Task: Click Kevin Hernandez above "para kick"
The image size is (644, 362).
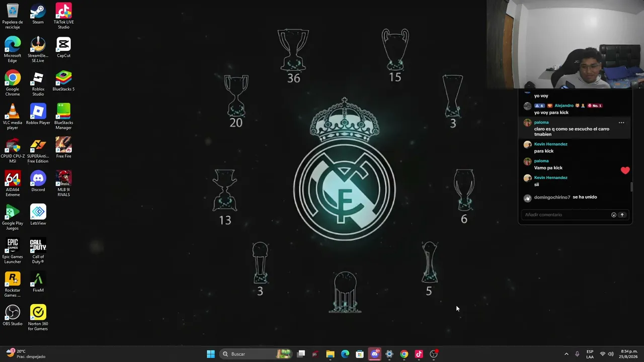Action: coord(551,144)
